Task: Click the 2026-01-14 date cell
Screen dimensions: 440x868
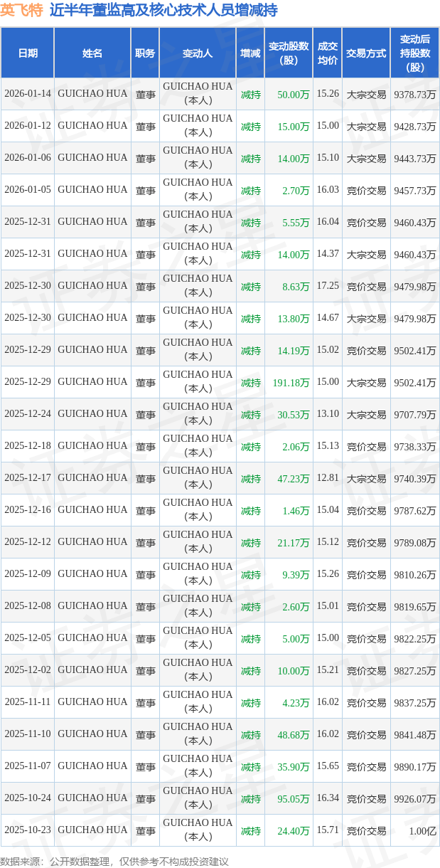Action: [x=28, y=94]
